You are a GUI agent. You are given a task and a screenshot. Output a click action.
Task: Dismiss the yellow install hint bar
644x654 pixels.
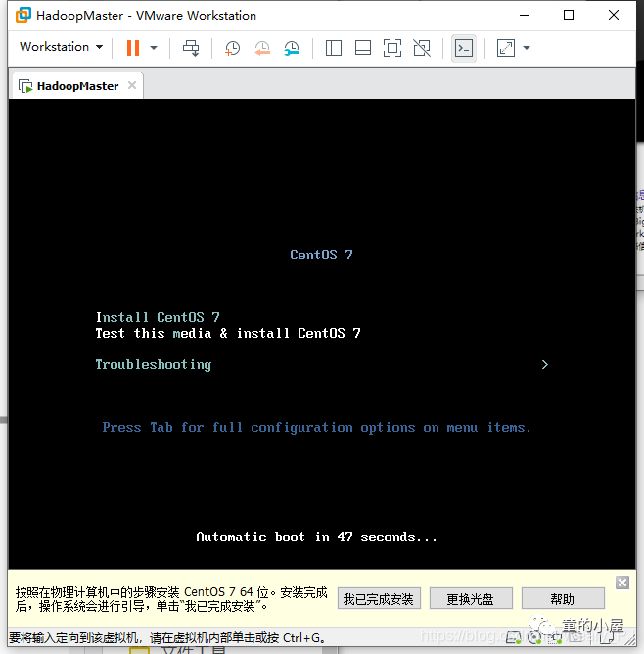pyautogui.click(x=622, y=583)
